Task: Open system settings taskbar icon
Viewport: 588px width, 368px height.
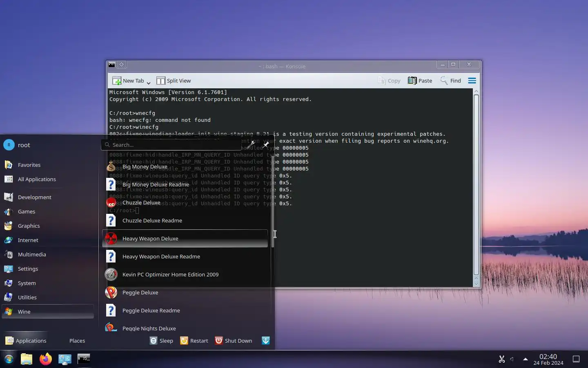Action: point(65,359)
